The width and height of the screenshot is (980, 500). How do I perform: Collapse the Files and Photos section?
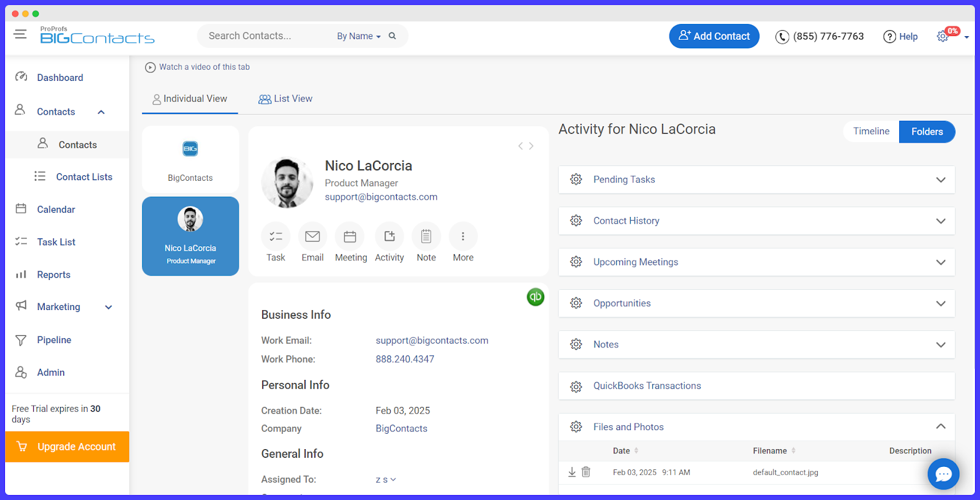pyautogui.click(x=941, y=426)
